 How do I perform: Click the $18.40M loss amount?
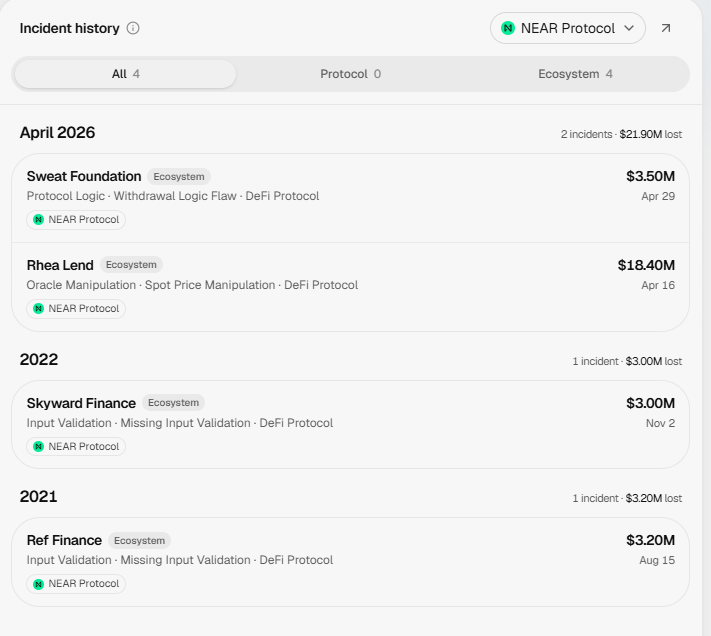(646, 265)
